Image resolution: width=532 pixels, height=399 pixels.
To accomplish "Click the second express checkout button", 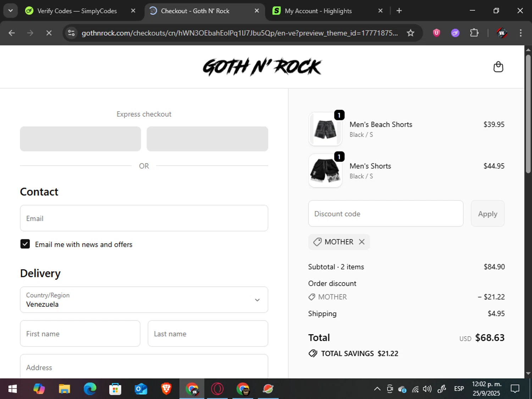I will pyautogui.click(x=207, y=139).
